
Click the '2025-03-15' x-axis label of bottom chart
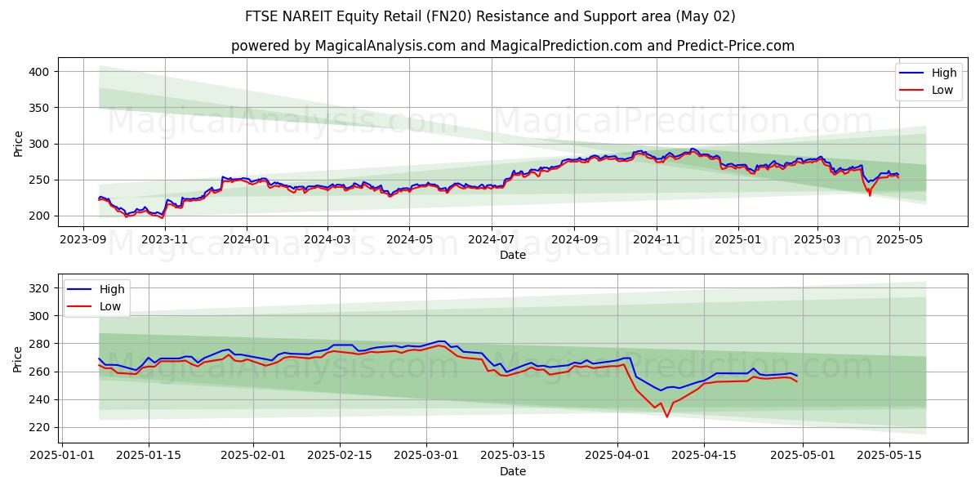click(x=512, y=456)
